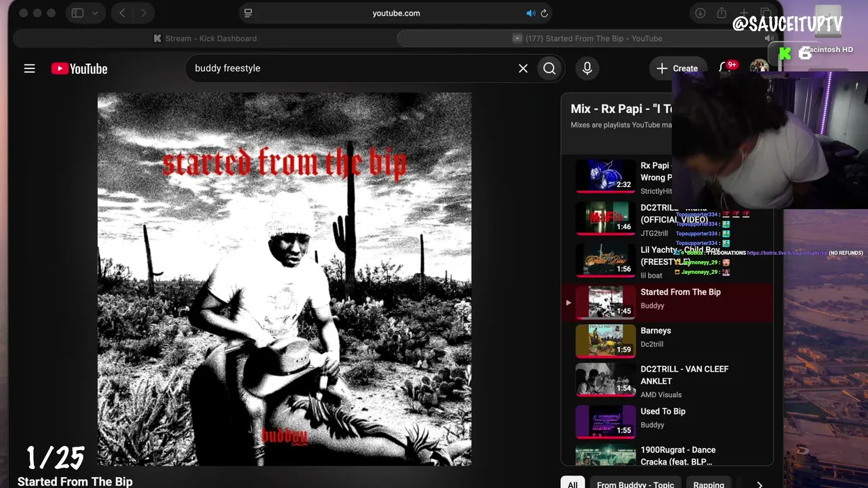Play the Rx Papi video thumbnail
Viewport: 868px width, 488px height.
tap(606, 176)
